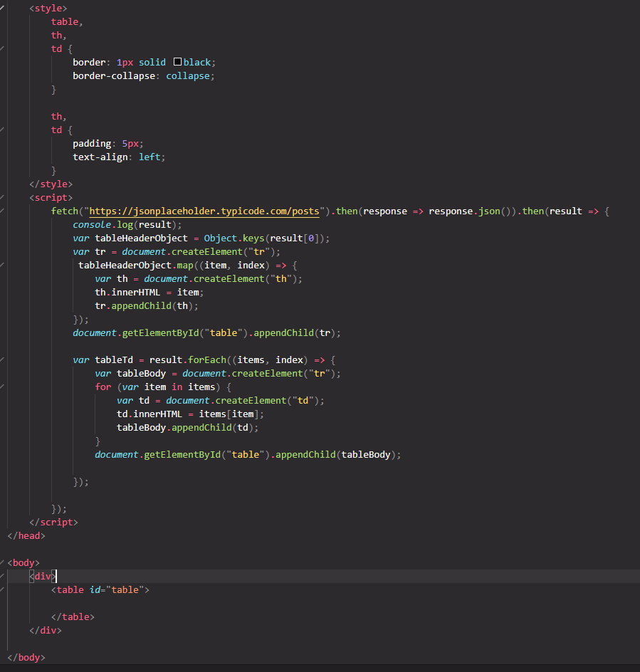Click the opening <div> tag
640x672 pixels.
pos(43,577)
